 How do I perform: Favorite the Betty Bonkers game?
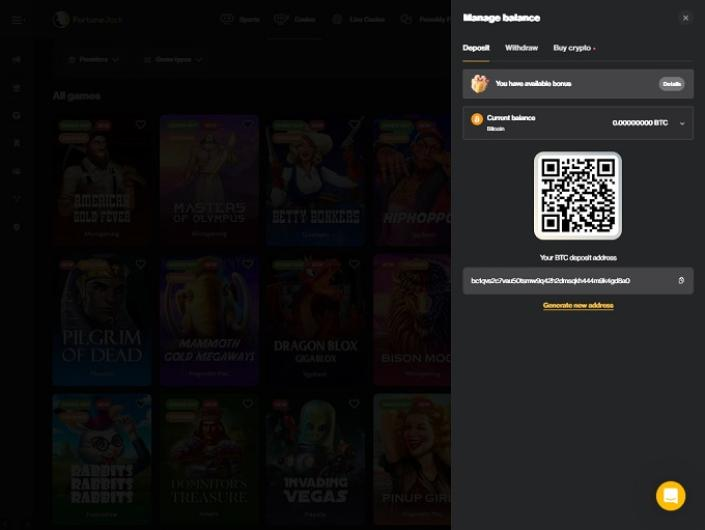point(354,125)
